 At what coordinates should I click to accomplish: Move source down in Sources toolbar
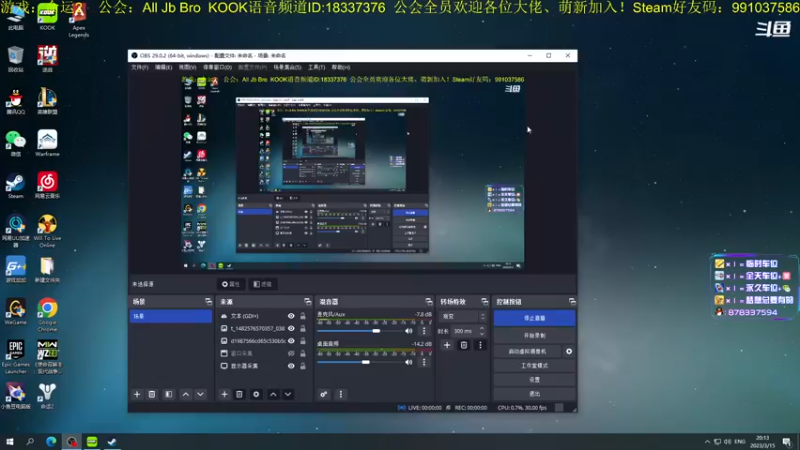[288, 394]
